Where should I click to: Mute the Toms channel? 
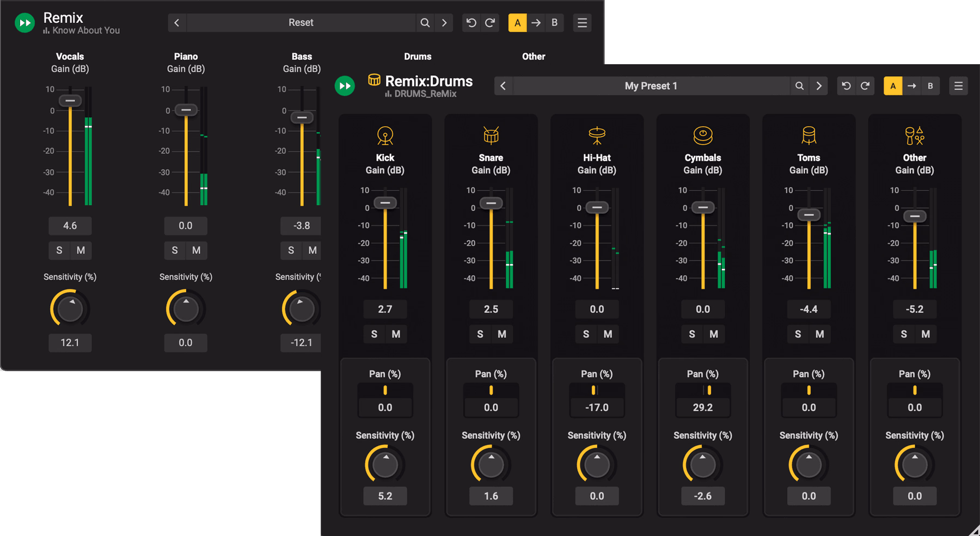click(819, 334)
